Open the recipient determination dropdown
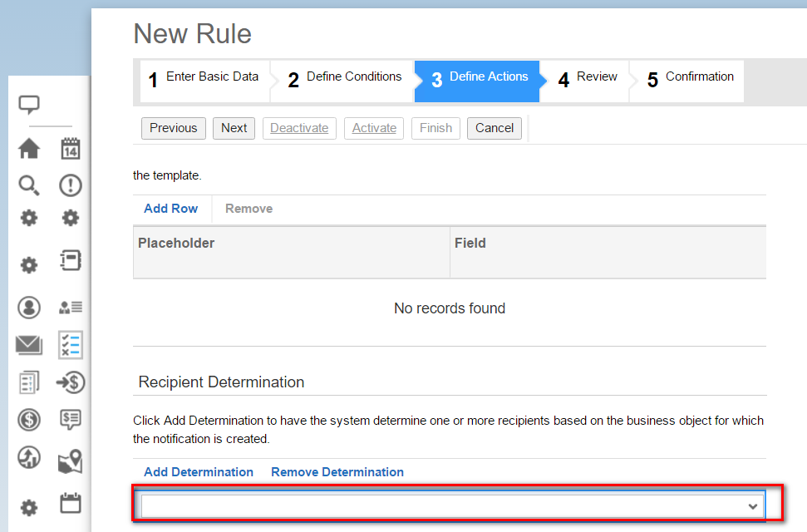 tap(453, 506)
